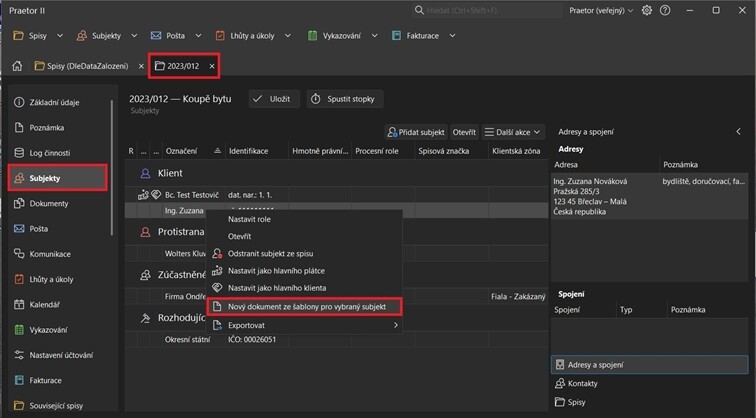Click Přidat subjekt button
Image resolution: width=756 pixels, height=418 pixels.
(x=416, y=132)
